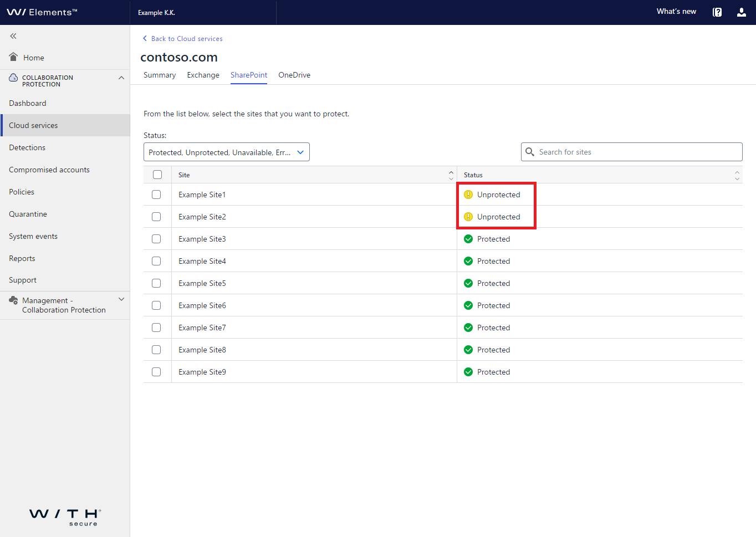The height and width of the screenshot is (537, 756).
Task: Click the Status column header label
Action: point(473,175)
